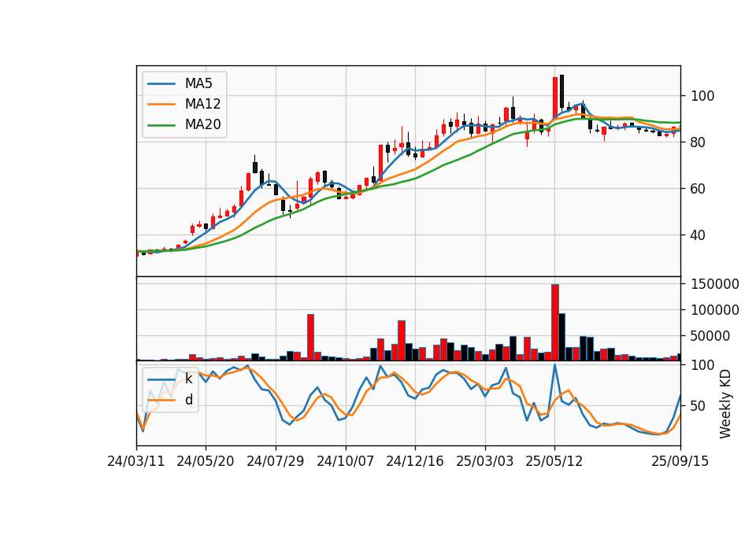Click the price axis value 60
The width and height of the screenshot is (756, 543).
699,188
